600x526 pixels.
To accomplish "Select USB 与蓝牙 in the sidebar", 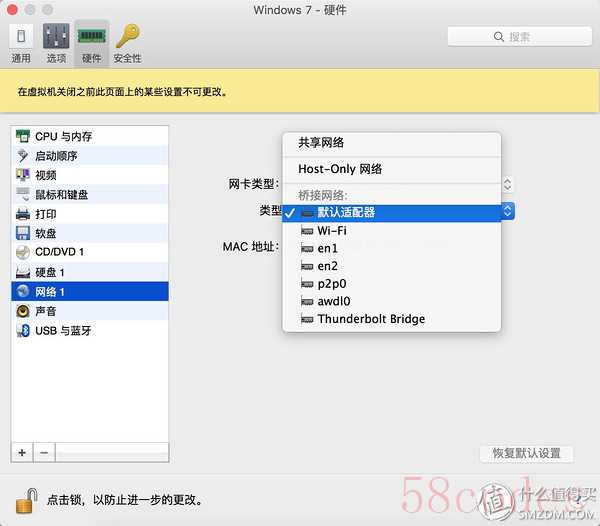I will [62, 331].
